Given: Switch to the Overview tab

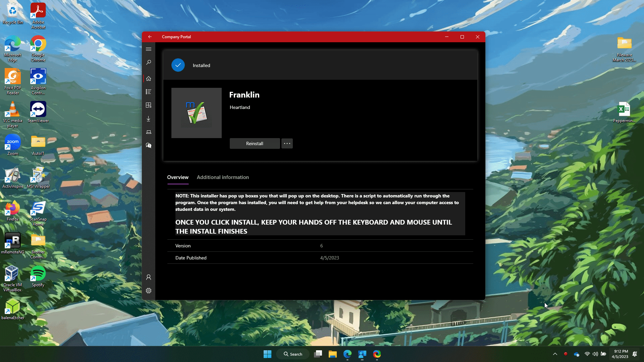Looking at the screenshot, I should coord(178,177).
